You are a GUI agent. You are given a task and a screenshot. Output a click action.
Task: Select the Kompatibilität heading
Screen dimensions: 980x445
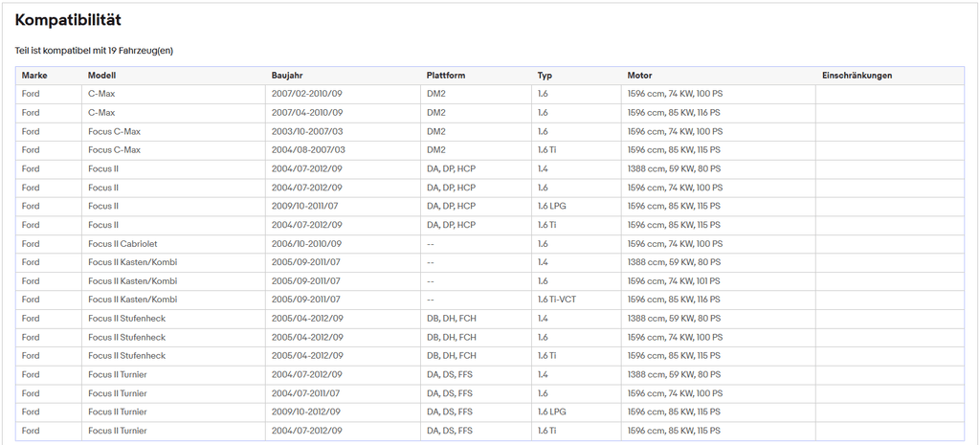coord(68,20)
